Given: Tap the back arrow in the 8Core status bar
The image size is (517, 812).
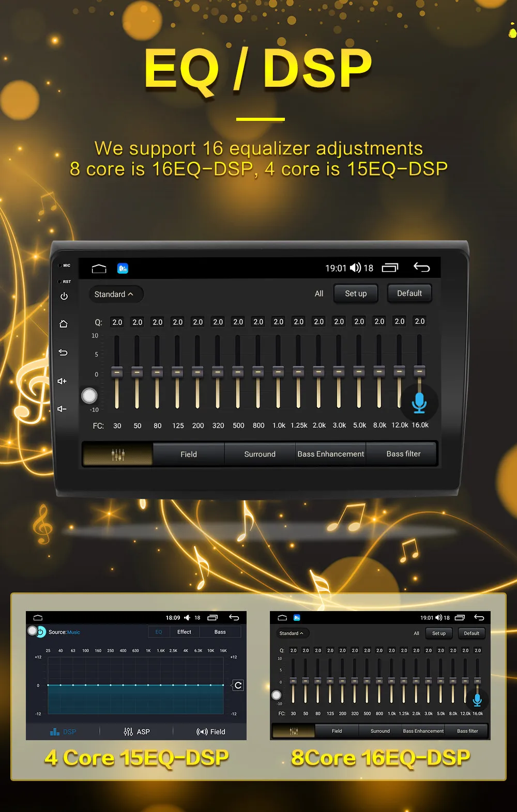Looking at the screenshot, I should (479, 618).
